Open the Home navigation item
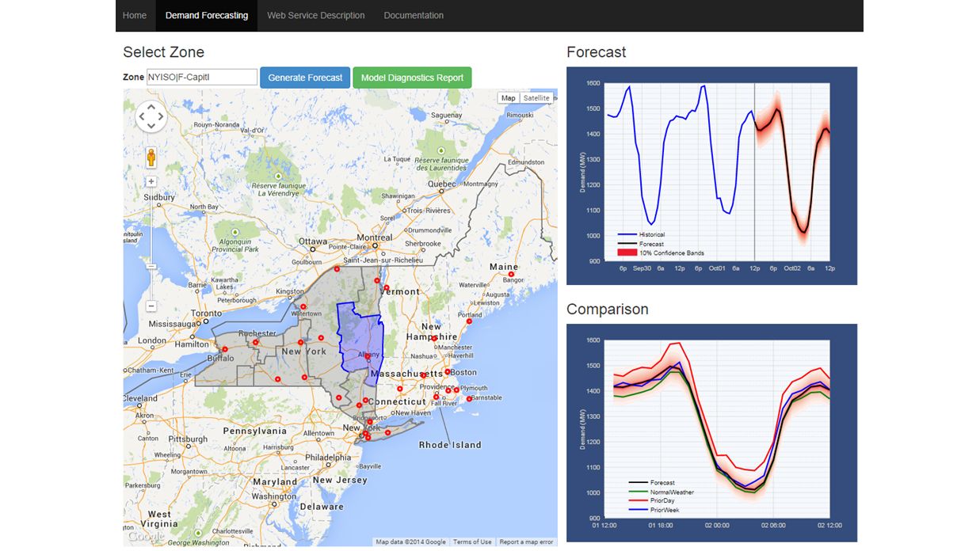980x551 pixels. (x=135, y=15)
